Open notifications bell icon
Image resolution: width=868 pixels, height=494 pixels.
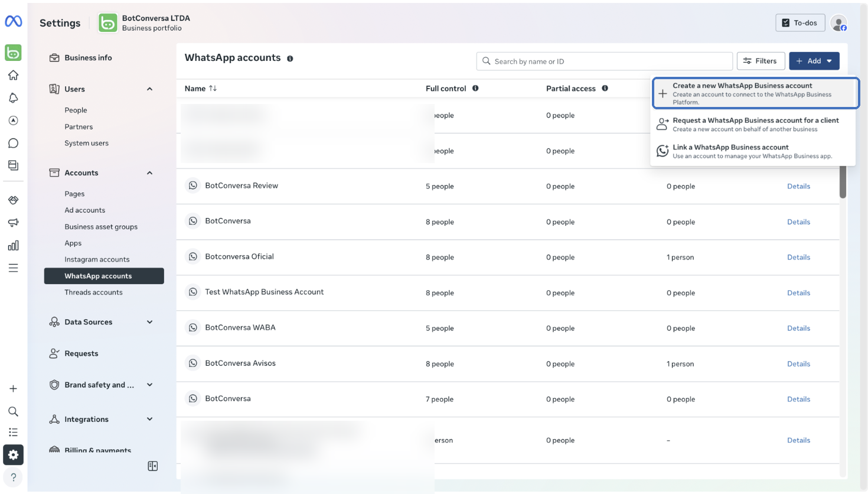click(13, 97)
